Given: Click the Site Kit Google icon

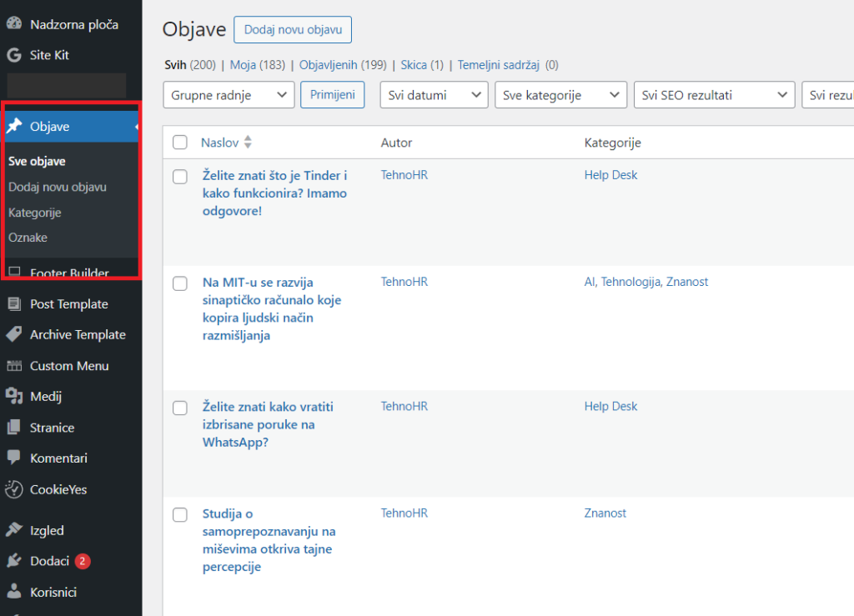Looking at the screenshot, I should pos(13,55).
